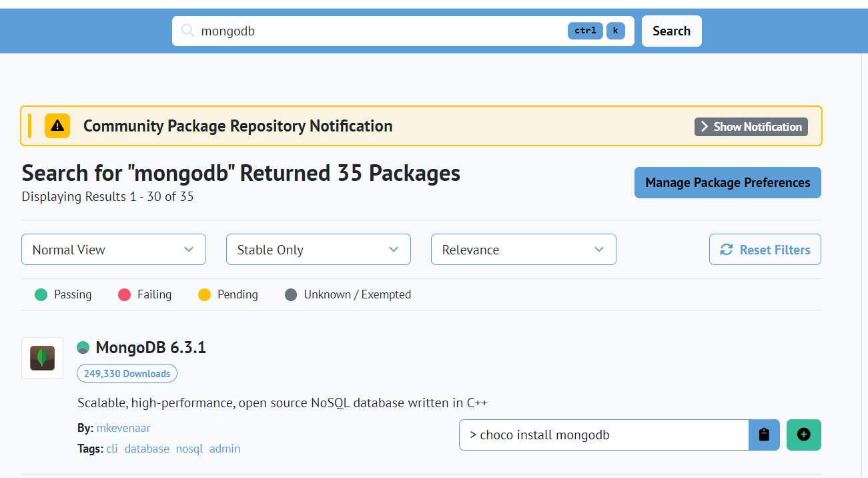The height and width of the screenshot is (478, 868).
Task: Click the warning triangle notification icon
Action: click(57, 126)
